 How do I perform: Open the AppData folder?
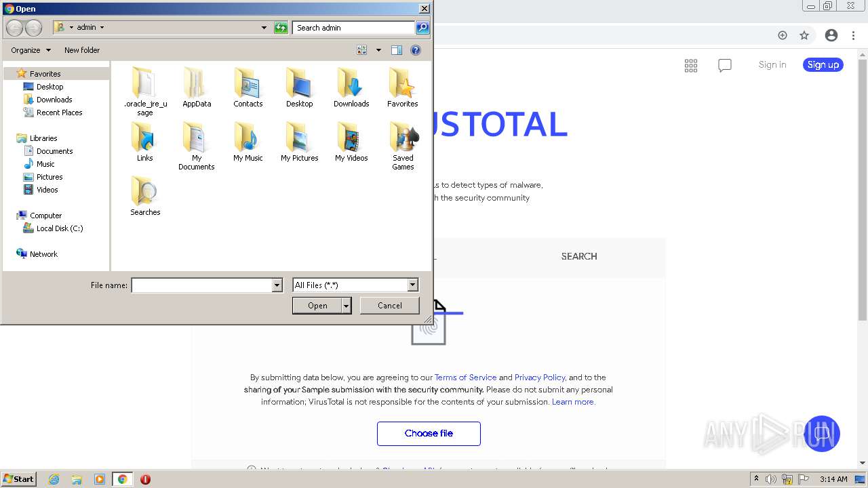(x=197, y=87)
